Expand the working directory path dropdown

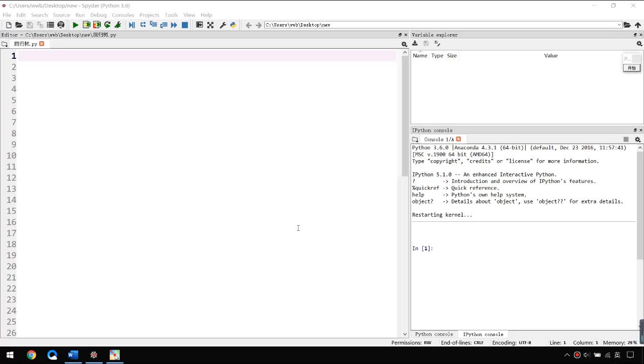(x=619, y=25)
